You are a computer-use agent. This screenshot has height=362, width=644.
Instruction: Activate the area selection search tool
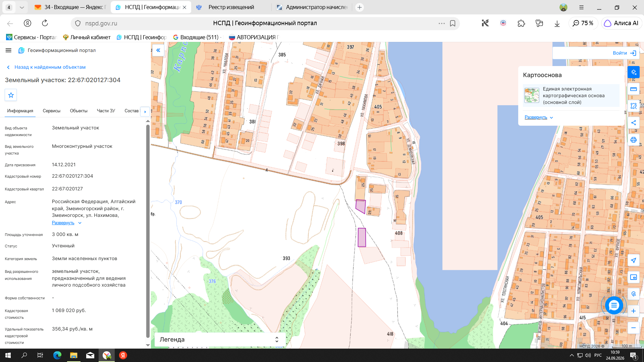(x=633, y=106)
